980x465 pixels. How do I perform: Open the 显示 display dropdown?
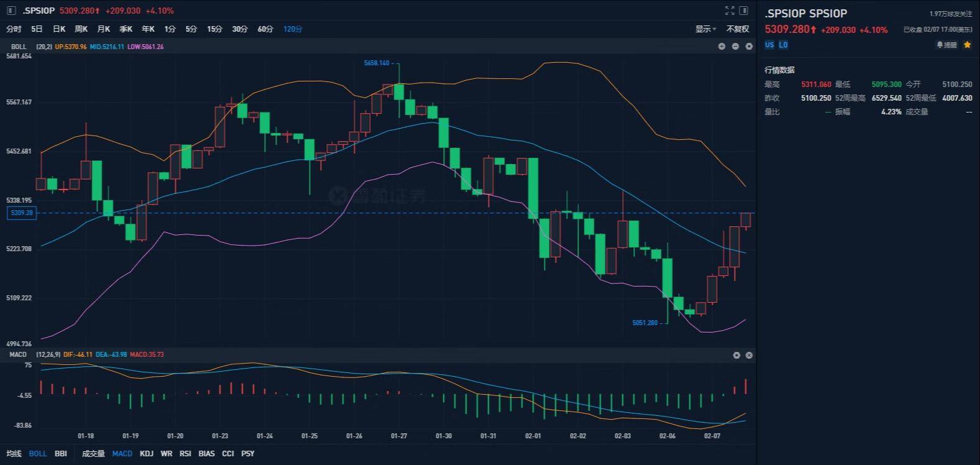click(x=705, y=29)
